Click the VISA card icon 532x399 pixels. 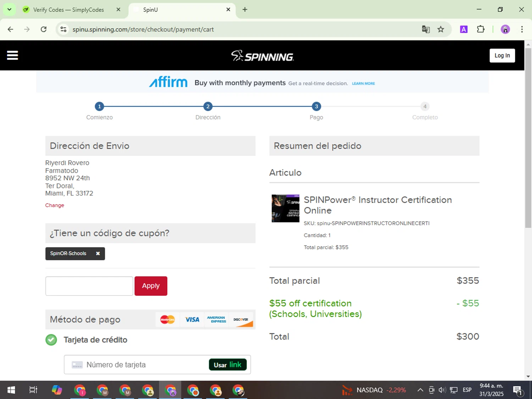pos(192,320)
